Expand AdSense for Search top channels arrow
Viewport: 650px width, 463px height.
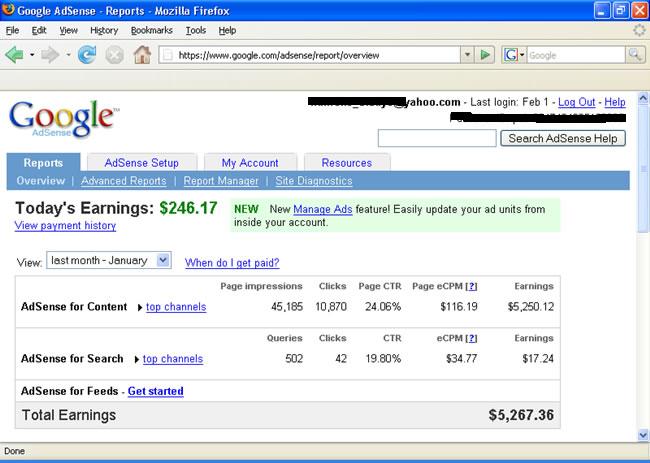(136, 359)
